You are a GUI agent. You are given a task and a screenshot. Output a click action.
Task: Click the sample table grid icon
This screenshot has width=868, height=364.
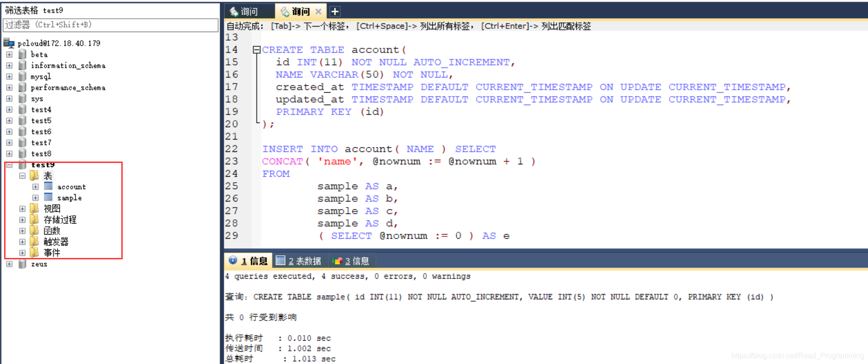click(48, 197)
